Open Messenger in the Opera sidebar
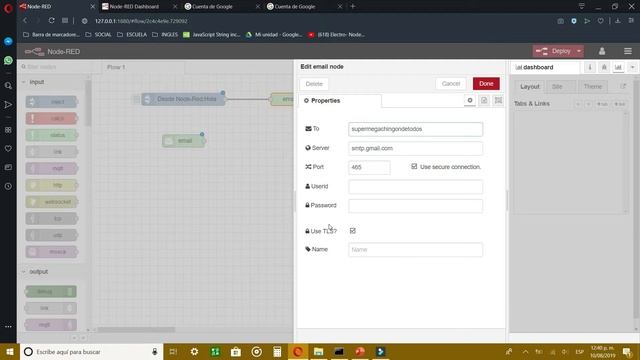This screenshot has width=640, height=360. click(8, 41)
